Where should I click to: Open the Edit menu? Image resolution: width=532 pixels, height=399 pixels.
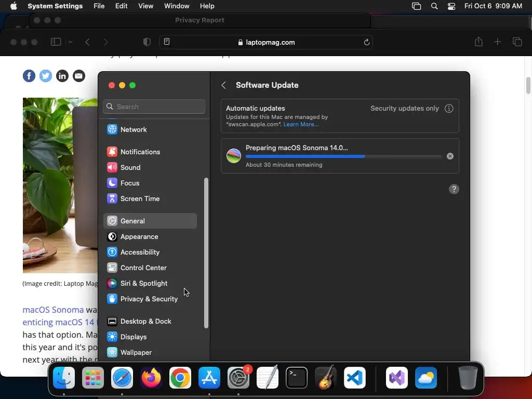121,6
